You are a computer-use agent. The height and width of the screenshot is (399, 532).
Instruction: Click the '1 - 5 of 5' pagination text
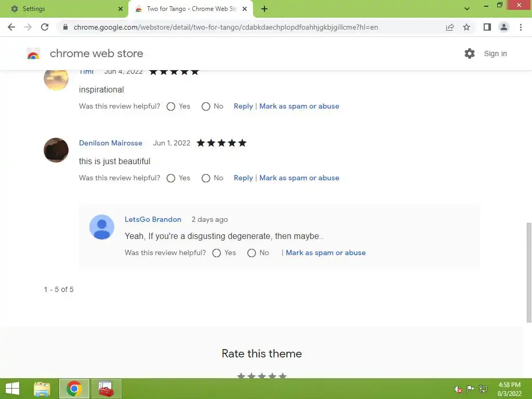[x=59, y=289]
